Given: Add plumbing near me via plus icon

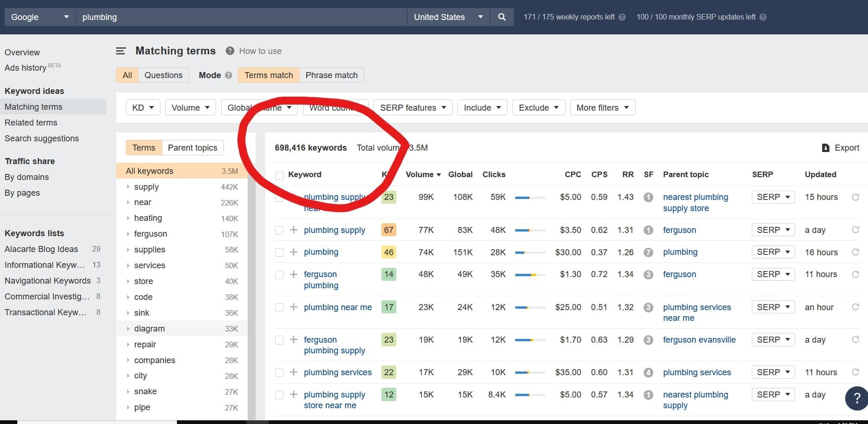Looking at the screenshot, I should [x=293, y=307].
